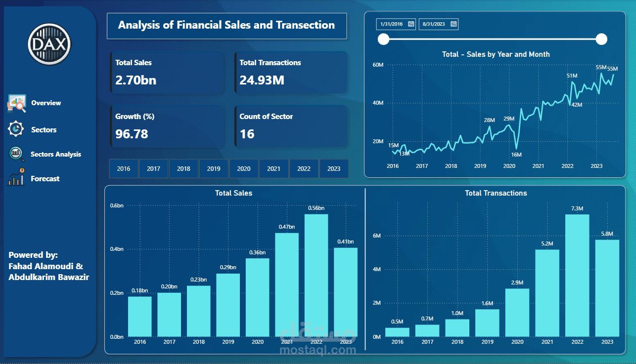Click the Overview chart icon

[17, 103]
